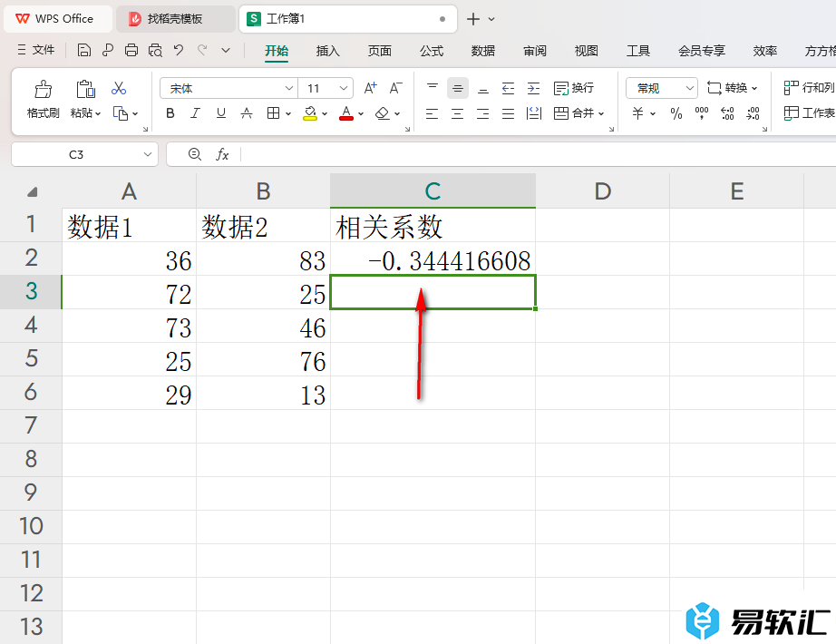Image resolution: width=836 pixels, height=644 pixels.
Task: Switch to the 审阅 Review tab
Action: coord(535,51)
